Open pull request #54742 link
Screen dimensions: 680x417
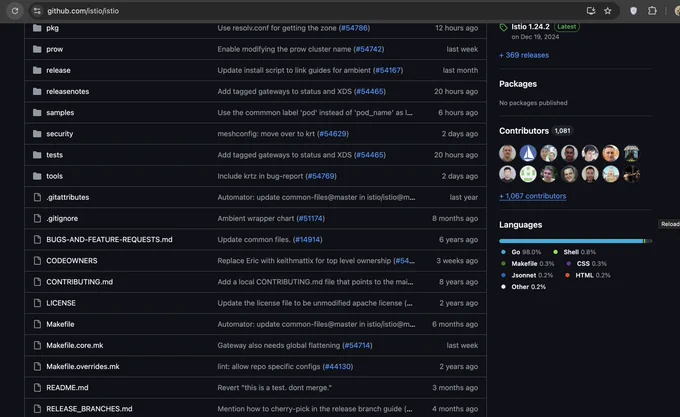coord(369,49)
